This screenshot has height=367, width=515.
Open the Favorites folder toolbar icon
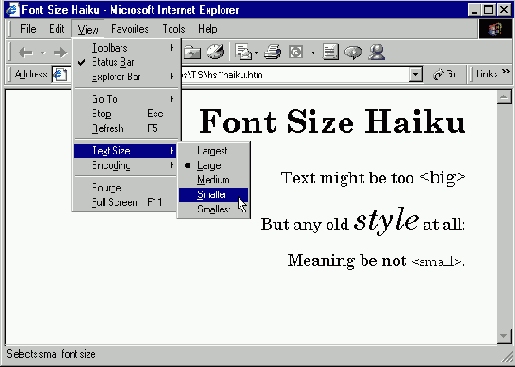pos(192,52)
